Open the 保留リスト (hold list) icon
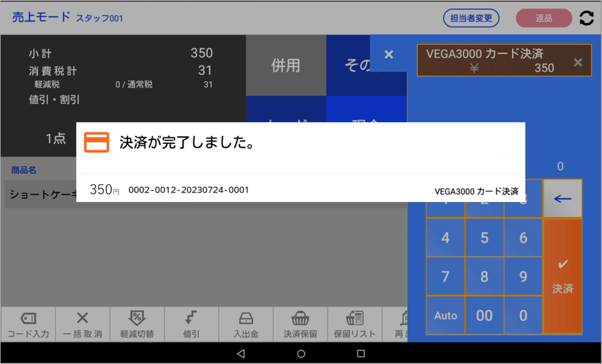Image resolution: width=602 pixels, height=364 pixels. [x=354, y=324]
